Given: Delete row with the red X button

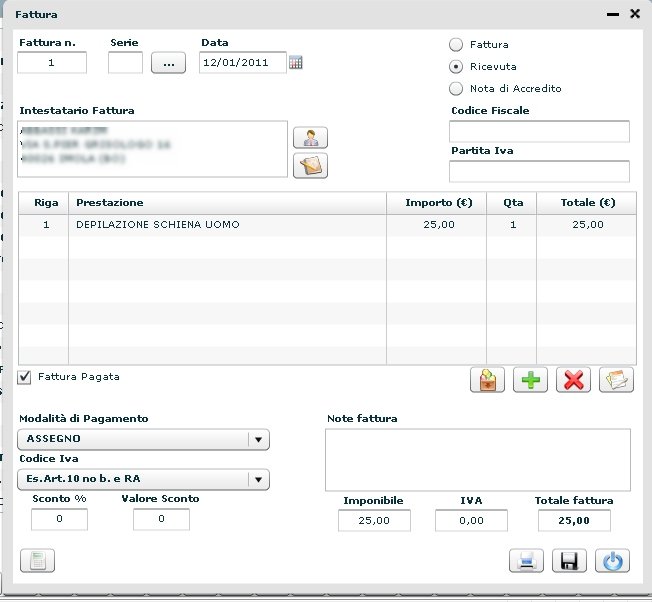Looking at the screenshot, I should (573, 380).
